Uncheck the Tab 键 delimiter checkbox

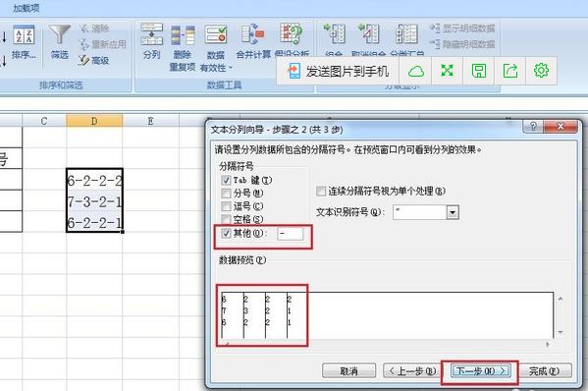(226, 180)
